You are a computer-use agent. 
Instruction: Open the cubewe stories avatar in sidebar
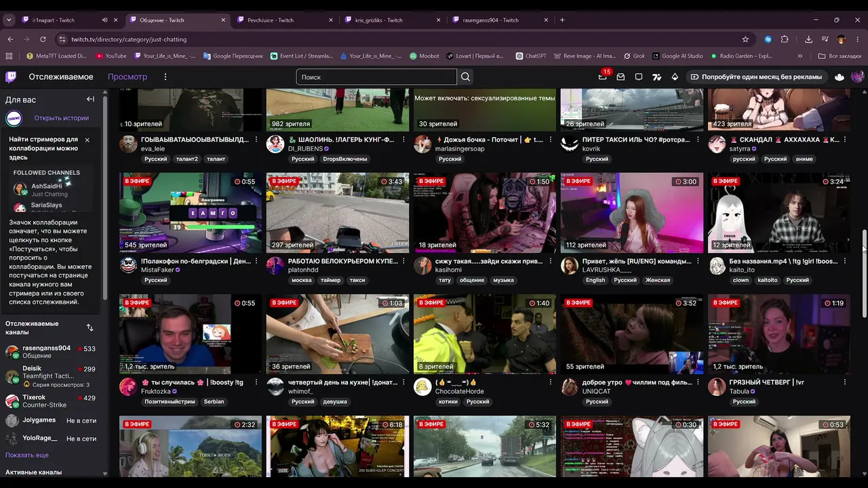pos(14,119)
